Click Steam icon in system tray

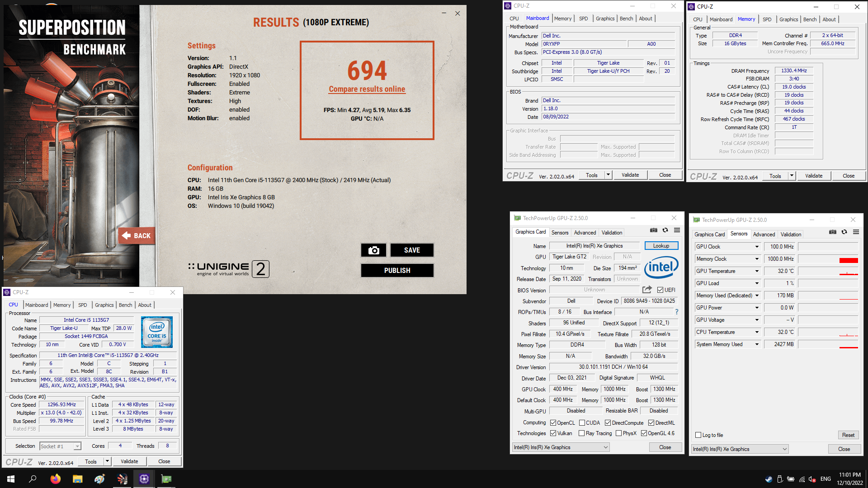769,479
